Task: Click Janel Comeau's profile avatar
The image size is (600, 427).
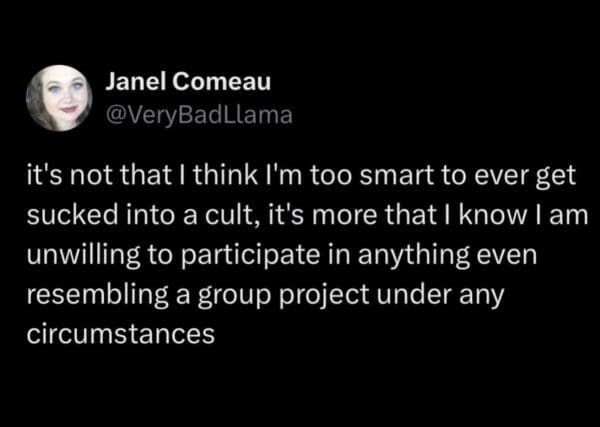Action: pyautogui.click(x=59, y=98)
